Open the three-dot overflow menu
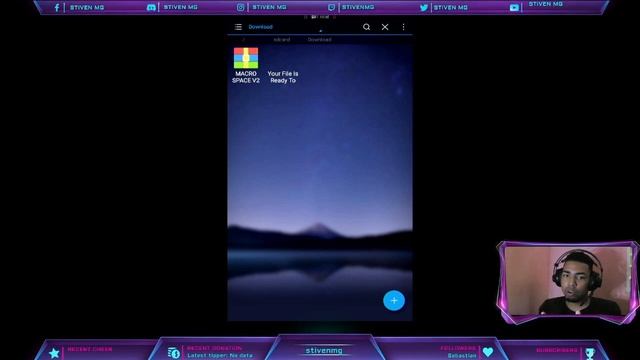The height and width of the screenshot is (360, 640). pos(403,27)
